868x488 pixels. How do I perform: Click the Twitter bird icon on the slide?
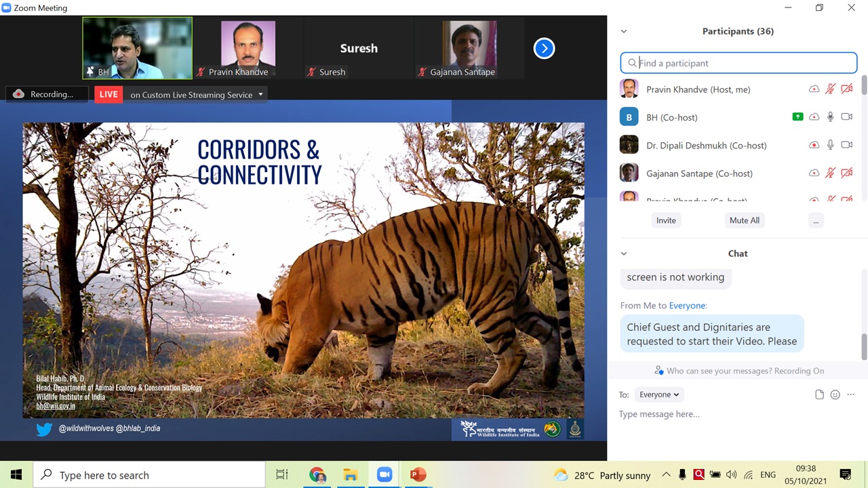tap(44, 429)
